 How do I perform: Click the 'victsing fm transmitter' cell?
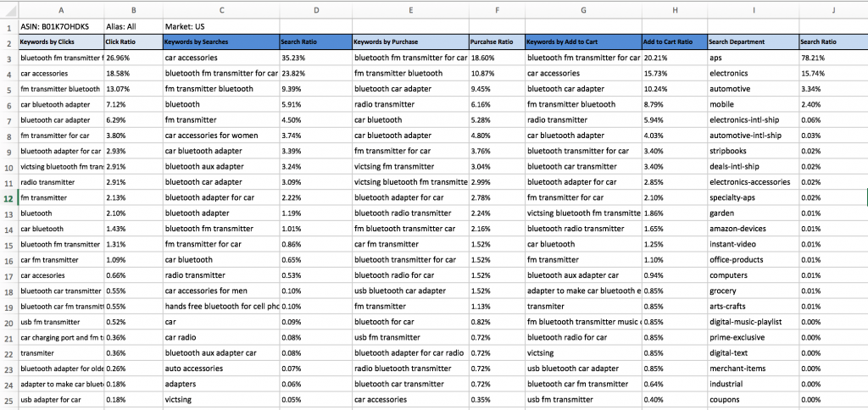coord(411,167)
